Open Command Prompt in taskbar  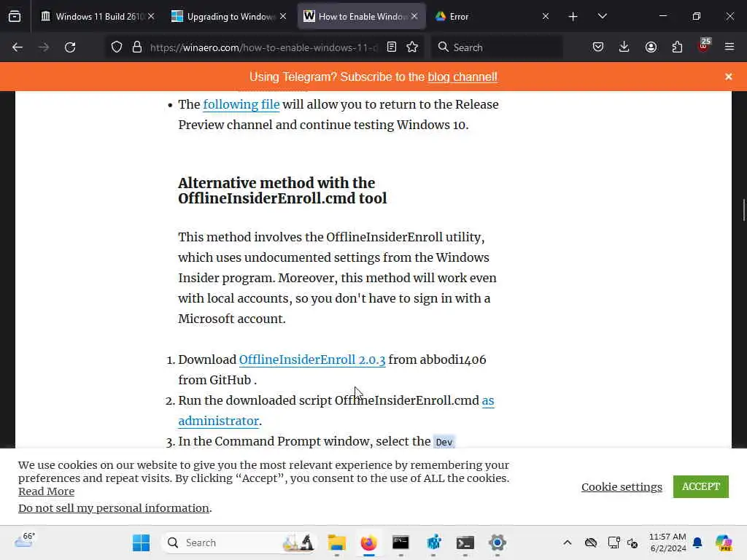(400, 542)
